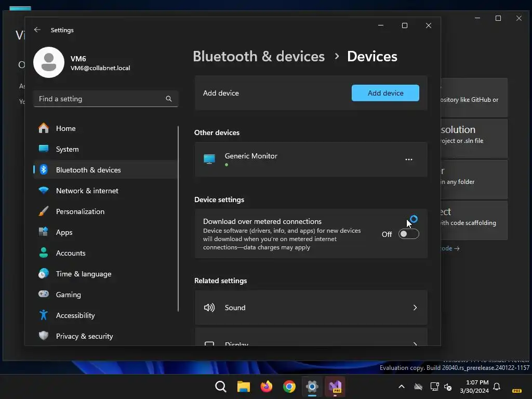Click the Settings gear in taskbar
The image size is (532, 399).
tap(312, 387)
